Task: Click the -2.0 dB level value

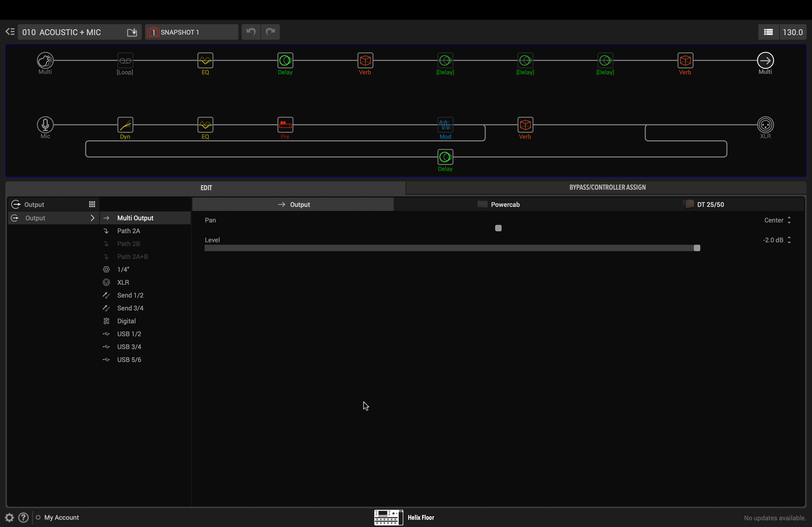Action: 773,240
